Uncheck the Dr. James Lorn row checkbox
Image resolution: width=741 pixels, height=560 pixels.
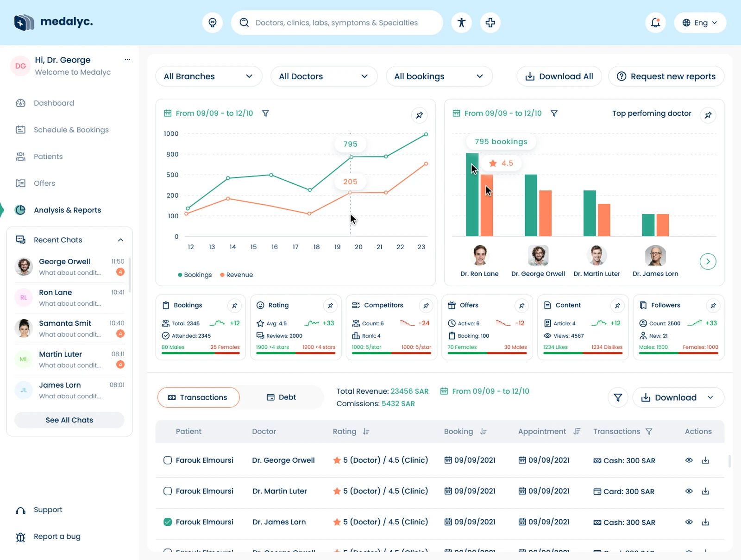[x=168, y=522]
